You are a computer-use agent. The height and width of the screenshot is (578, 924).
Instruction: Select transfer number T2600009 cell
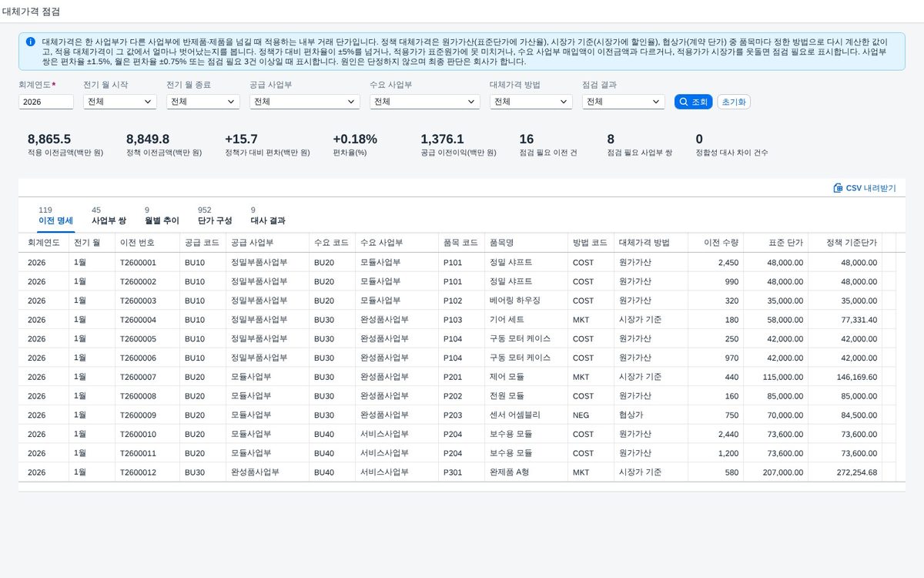(x=147, y=415)
